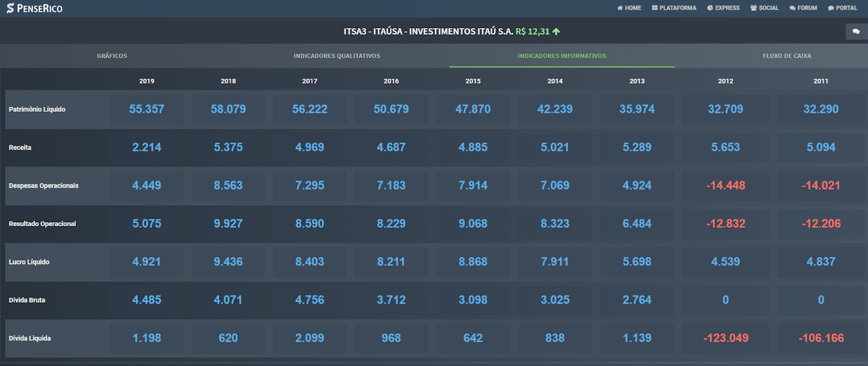The height and width of the screenshot is (366, 868).
Task: Click Patrimônio Líquido 2018 value 58.079
Action: 228,110
